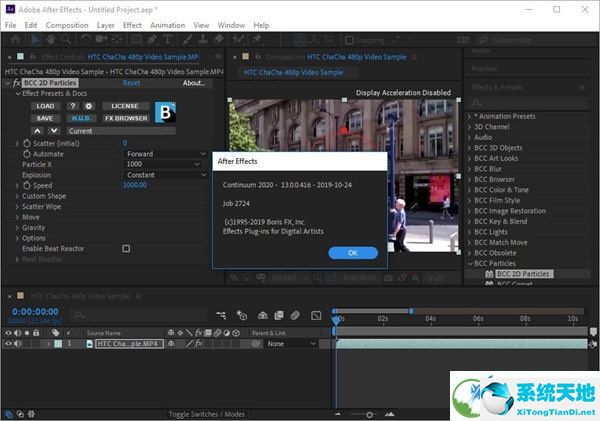The width and height of the screenshot is (600, 421).
Task: Open the Window menu
Action: (x=231, y=25)
